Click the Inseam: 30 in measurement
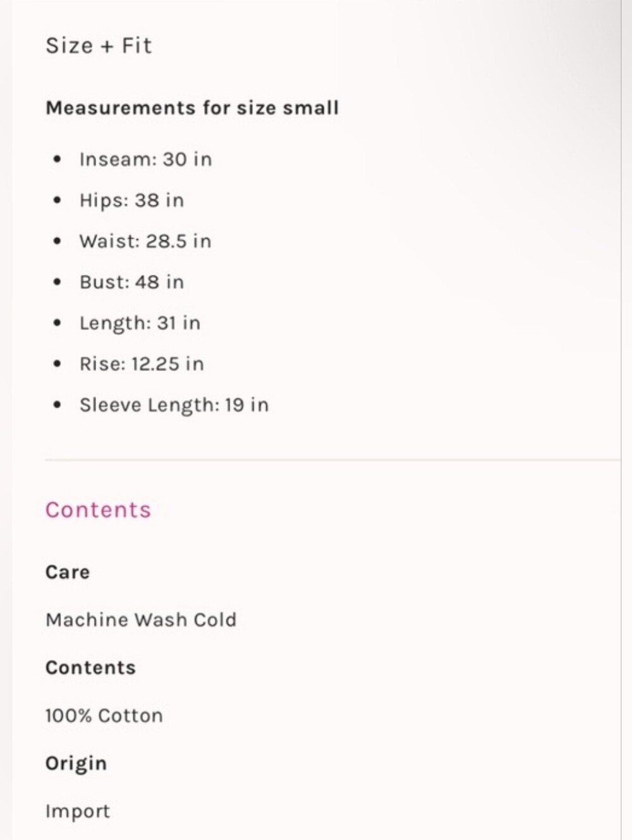The width and height of the screenshot is (632, 840). tap(145, 159)
